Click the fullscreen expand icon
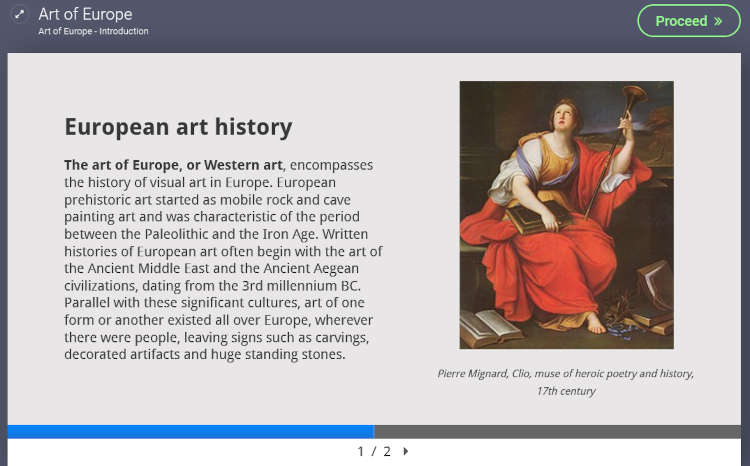Screen dimensions: 750x466 (x=19, y=15)
